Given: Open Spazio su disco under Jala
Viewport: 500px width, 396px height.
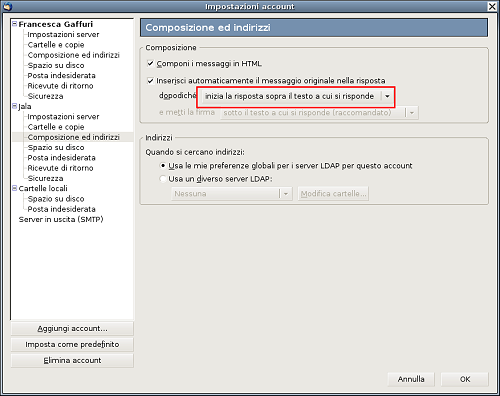Looking at the screenshot, I should tap(56, 147).
